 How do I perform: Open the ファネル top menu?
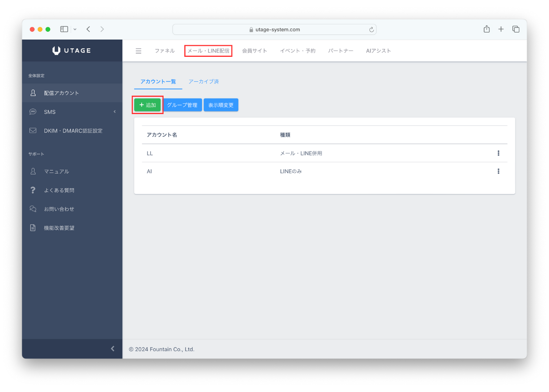tap(165, 51)
